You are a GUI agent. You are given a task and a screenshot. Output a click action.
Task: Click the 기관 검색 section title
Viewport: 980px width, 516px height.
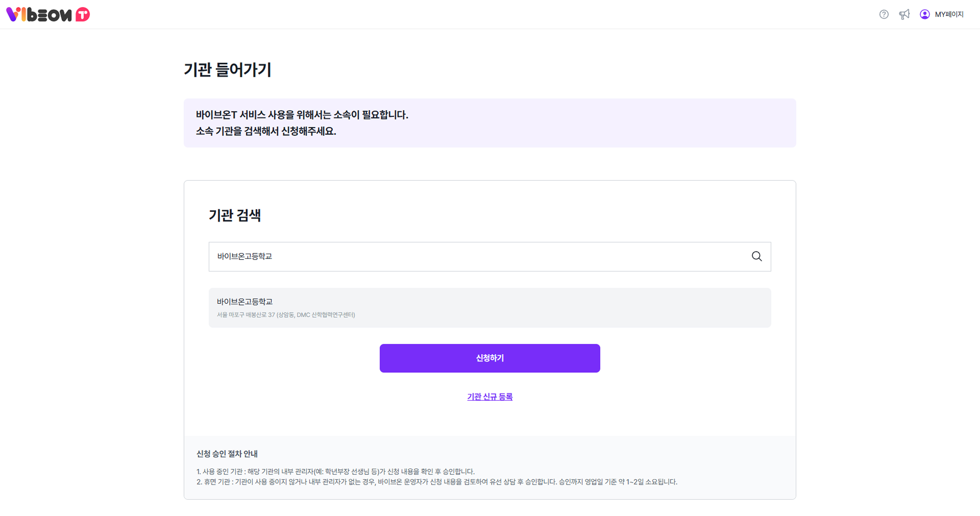(235, 215)
